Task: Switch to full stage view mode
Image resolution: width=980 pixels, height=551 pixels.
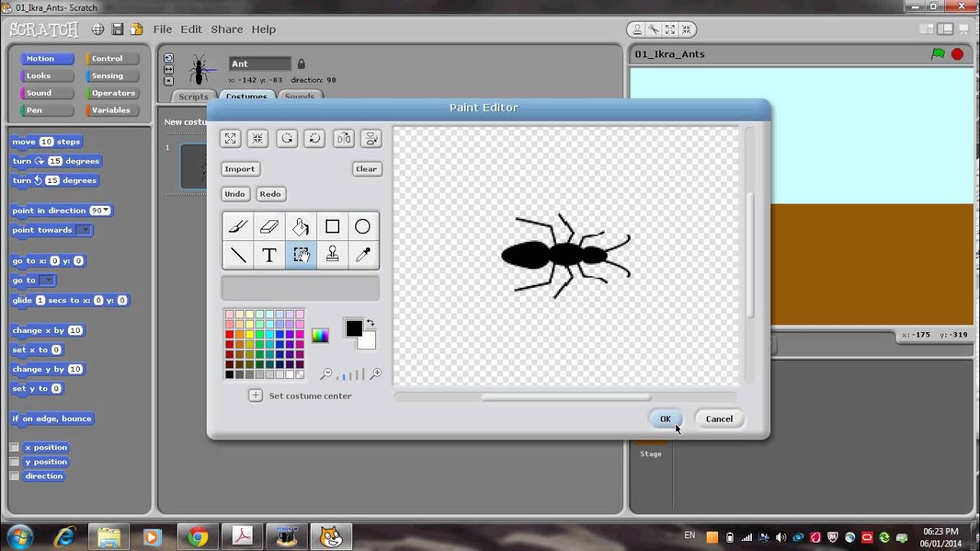Action: [946, 30]
